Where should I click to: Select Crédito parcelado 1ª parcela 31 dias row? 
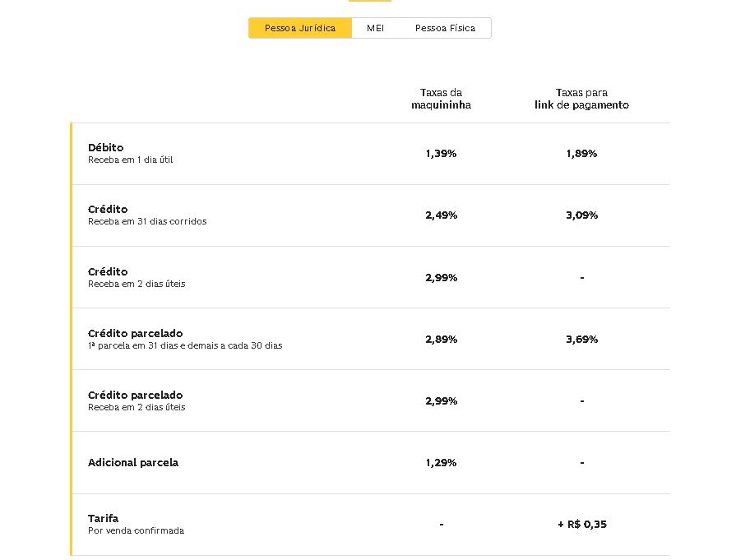tap(371, 339)
